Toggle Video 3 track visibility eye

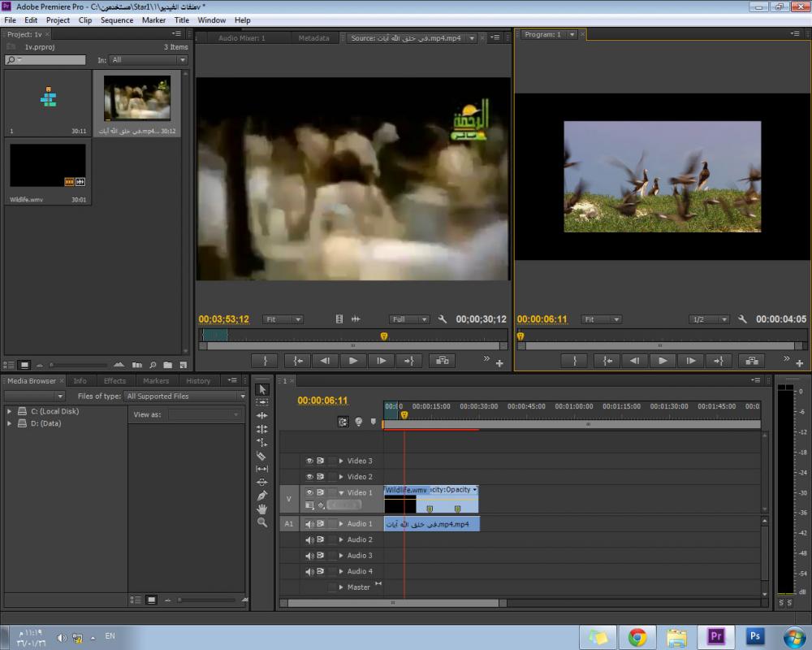click(x=309, y=461)
